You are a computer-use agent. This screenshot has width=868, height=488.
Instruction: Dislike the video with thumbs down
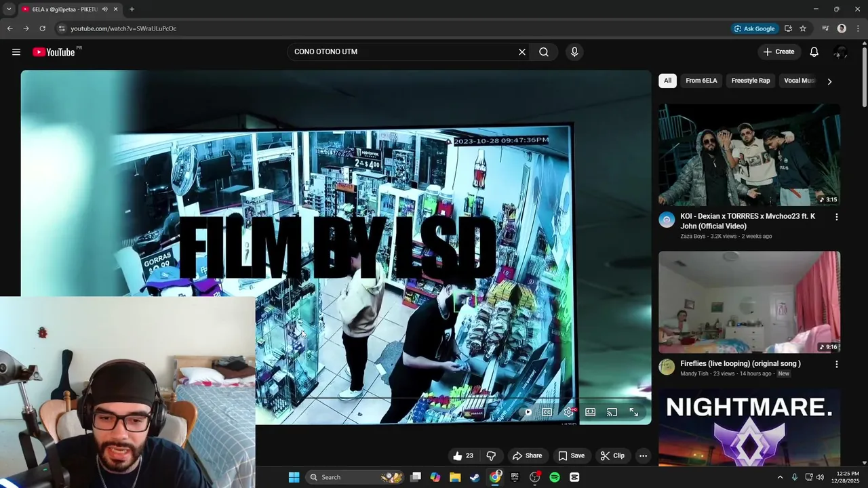[492, 456]
